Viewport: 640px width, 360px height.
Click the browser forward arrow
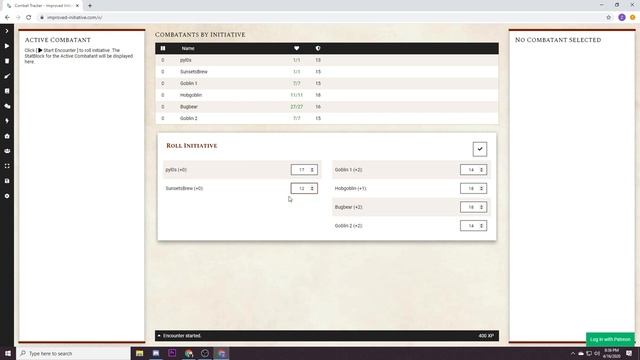click(x=18, y=18)
